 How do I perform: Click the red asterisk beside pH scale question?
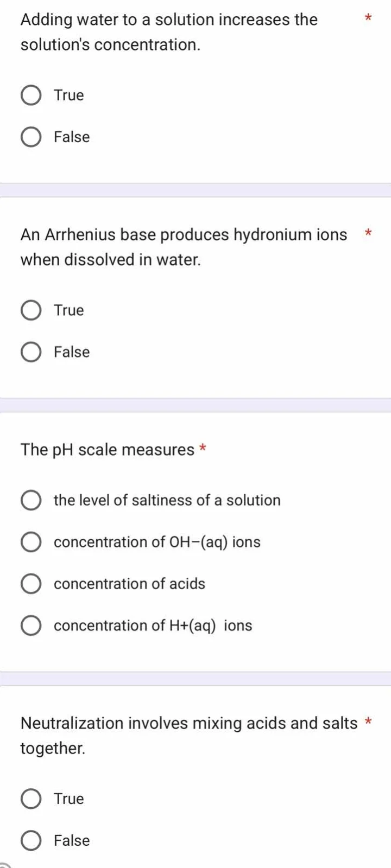(x=202, y=448)
